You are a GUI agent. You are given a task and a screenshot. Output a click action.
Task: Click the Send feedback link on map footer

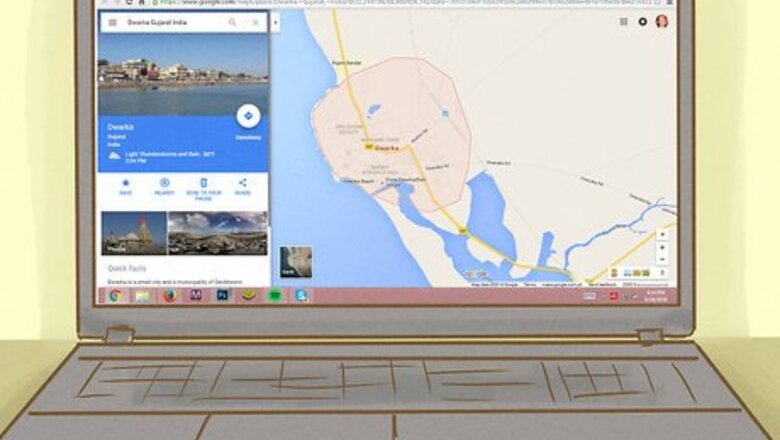pos(602,284)
